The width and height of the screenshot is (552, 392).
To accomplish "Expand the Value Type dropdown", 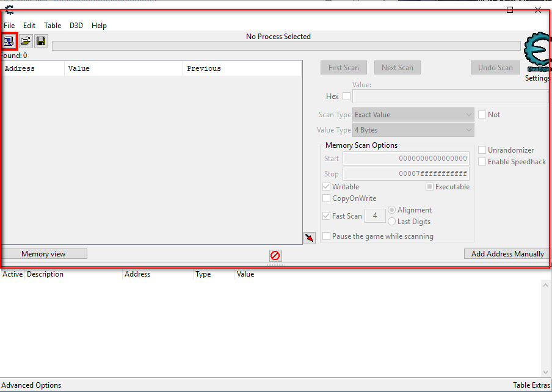I will tap(413, 130).
